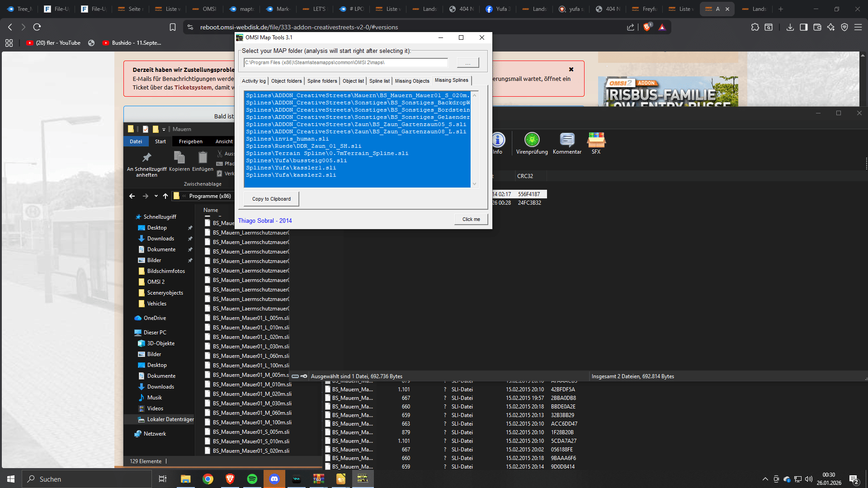This screenshot has width=868, height=488.
Task: Click the SFX archive icon
Action: click(x=596, y=140)
